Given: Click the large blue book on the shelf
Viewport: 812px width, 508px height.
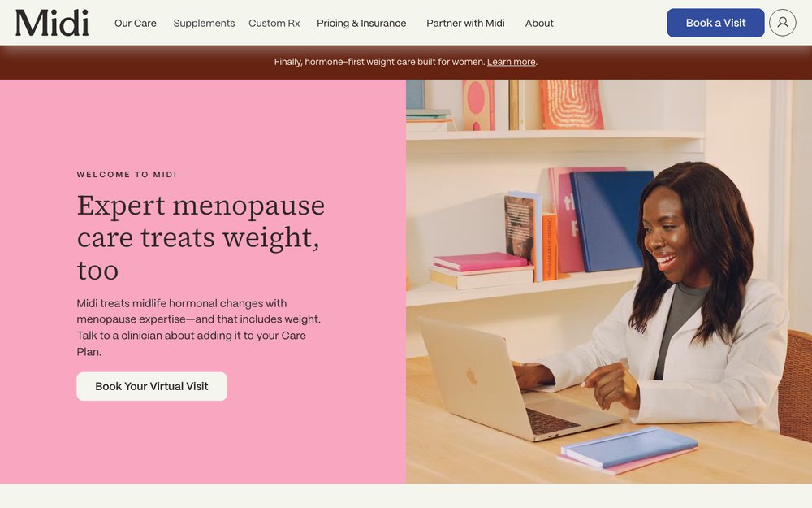Looking at the screenshot, I should [610, 222].
